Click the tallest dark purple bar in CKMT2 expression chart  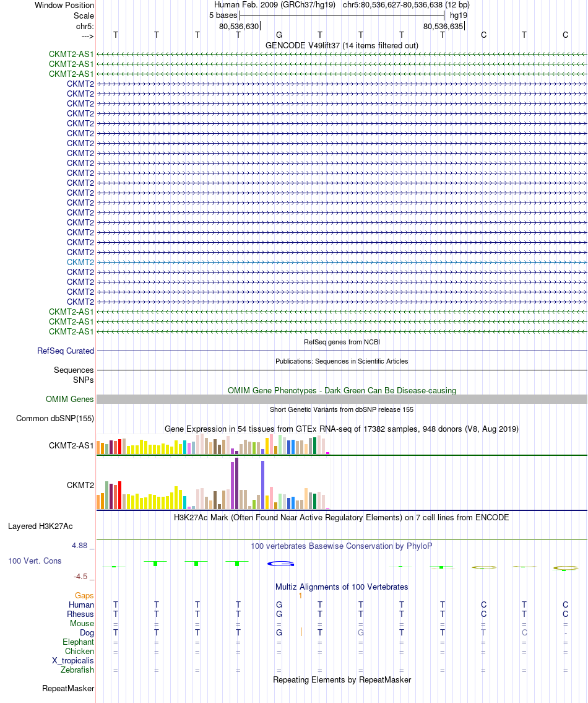click(236, 483)
